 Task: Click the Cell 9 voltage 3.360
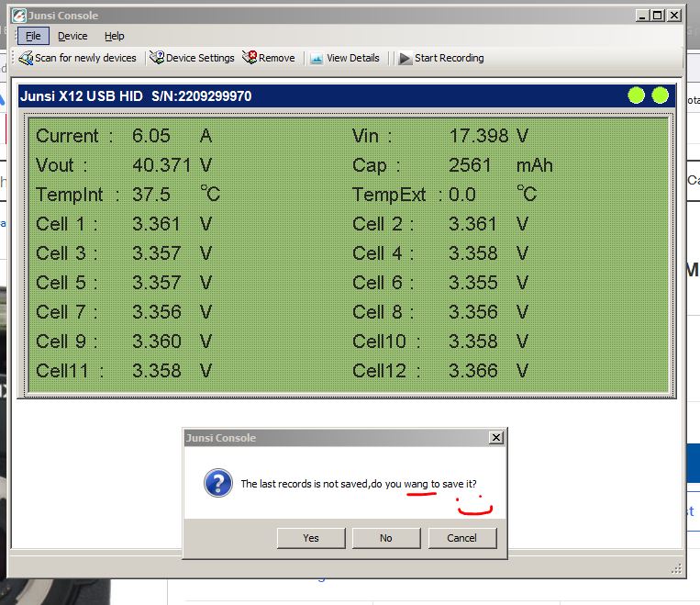[x=157, y=342]
